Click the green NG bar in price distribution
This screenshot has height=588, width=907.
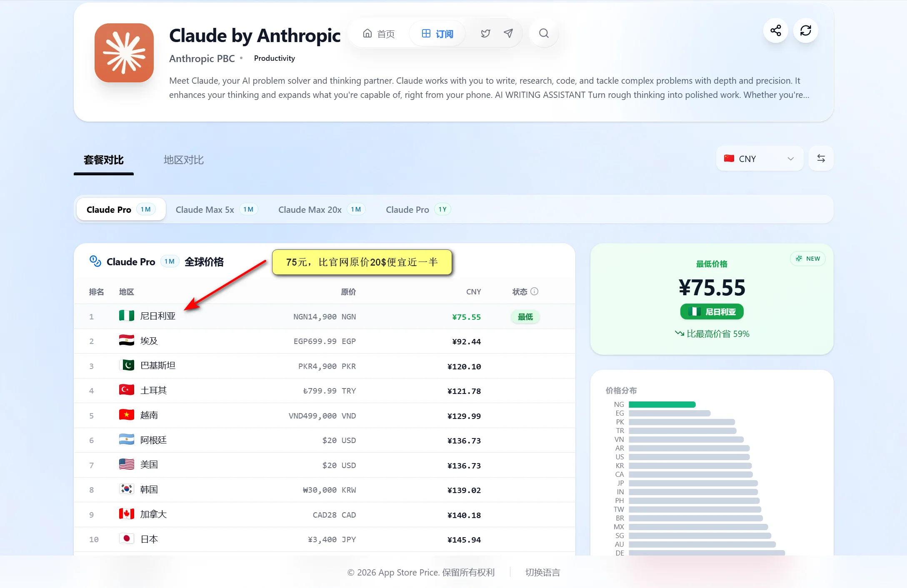point(662,404)
